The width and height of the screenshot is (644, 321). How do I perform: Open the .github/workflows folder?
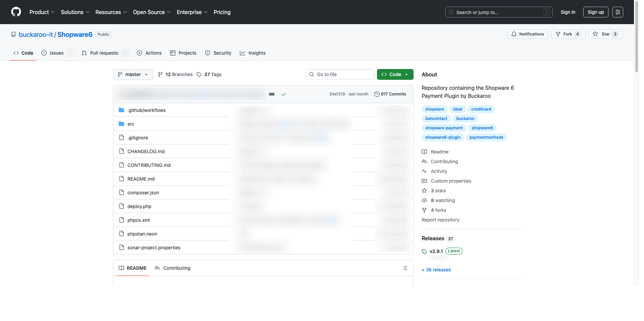click(x=146, y=110)
